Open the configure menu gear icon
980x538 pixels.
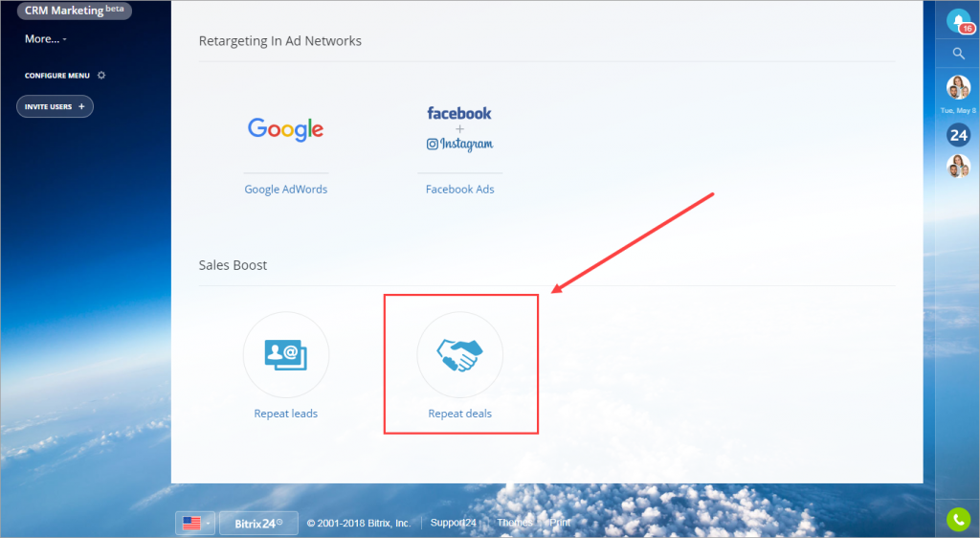tap(101, 75)
